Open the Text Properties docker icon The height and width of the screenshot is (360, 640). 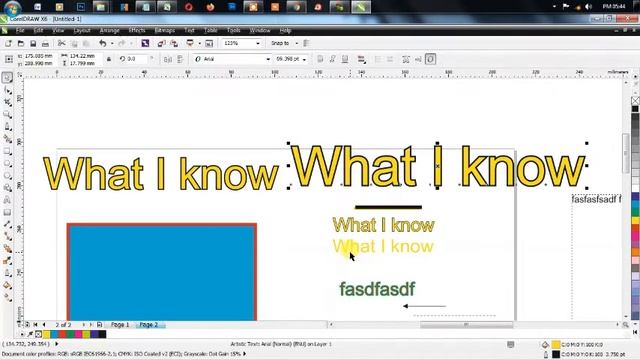pos(406,60)
